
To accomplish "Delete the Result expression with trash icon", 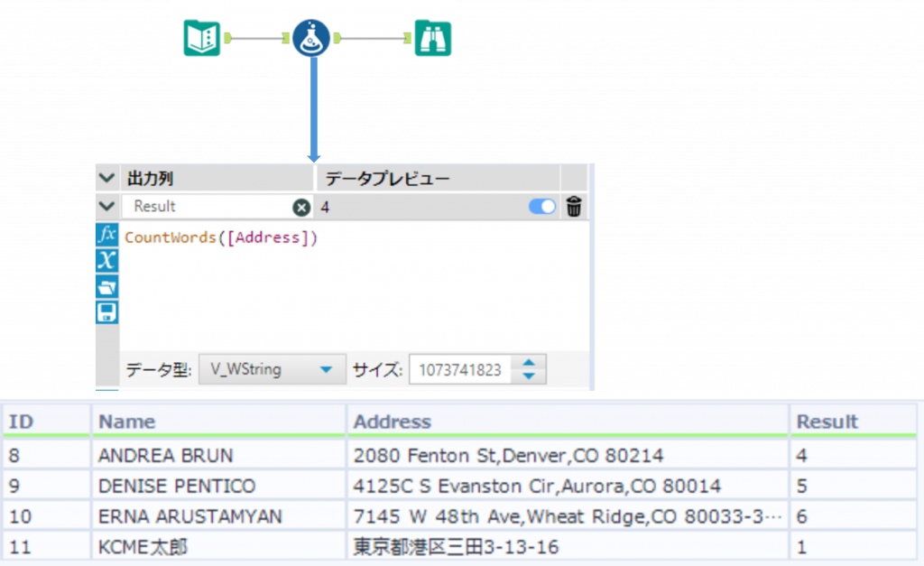I will coord(574,207).
